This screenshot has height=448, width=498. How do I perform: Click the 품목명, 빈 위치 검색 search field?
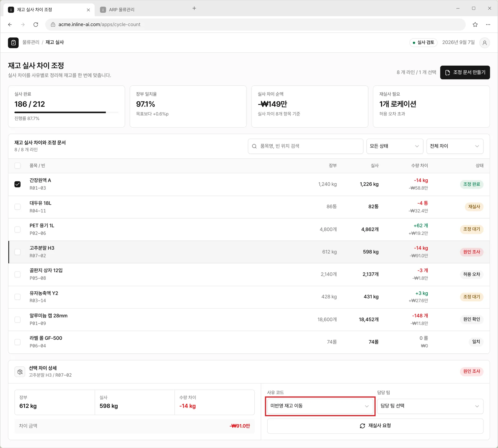(306, 146)
